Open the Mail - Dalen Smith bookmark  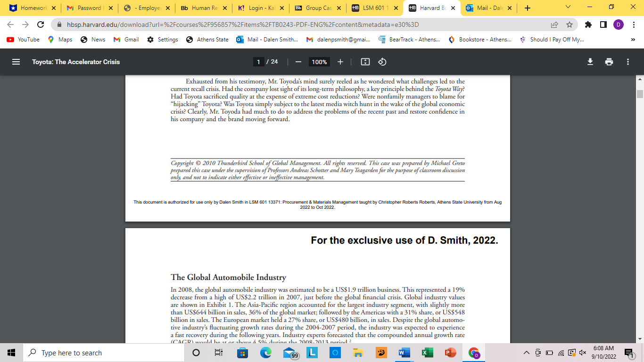(x=267, y=40)
